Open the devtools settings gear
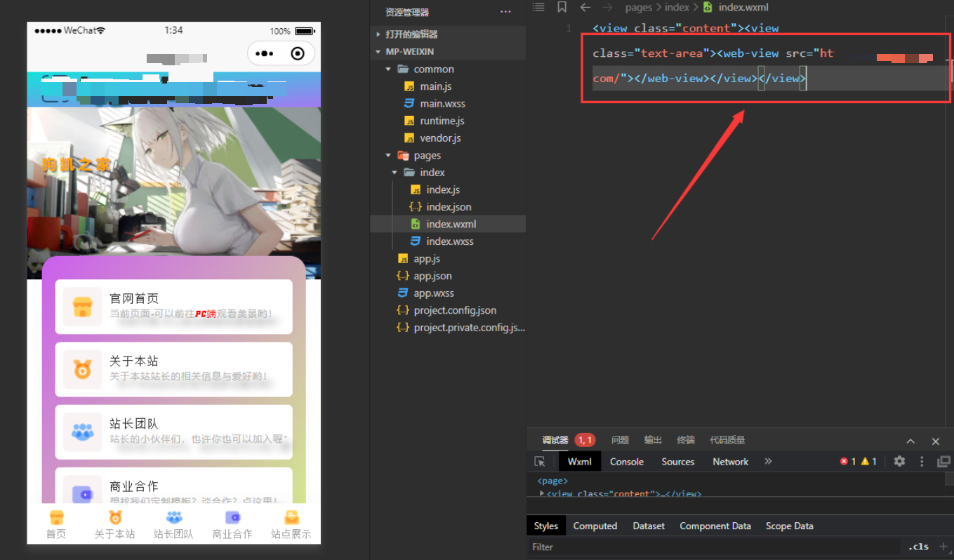 tap(899, 461)
